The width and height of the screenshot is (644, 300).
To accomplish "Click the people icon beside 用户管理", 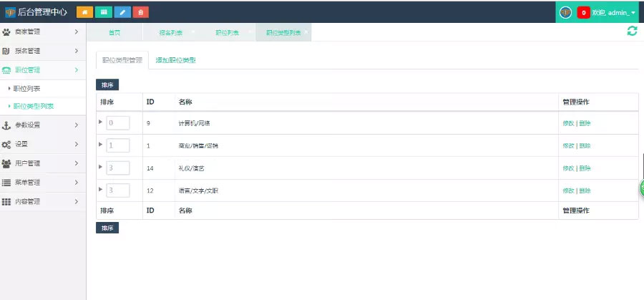I will (x=6, y=163).
